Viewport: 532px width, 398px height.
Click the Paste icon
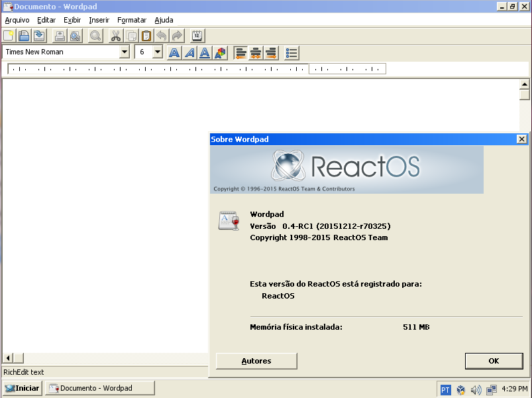pos(146,35)
